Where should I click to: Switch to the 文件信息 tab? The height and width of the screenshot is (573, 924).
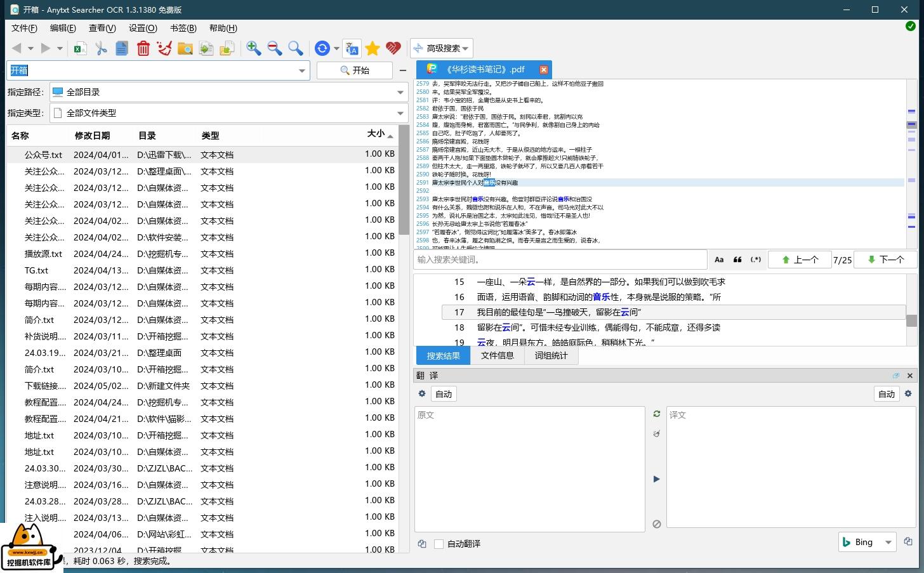497,355
